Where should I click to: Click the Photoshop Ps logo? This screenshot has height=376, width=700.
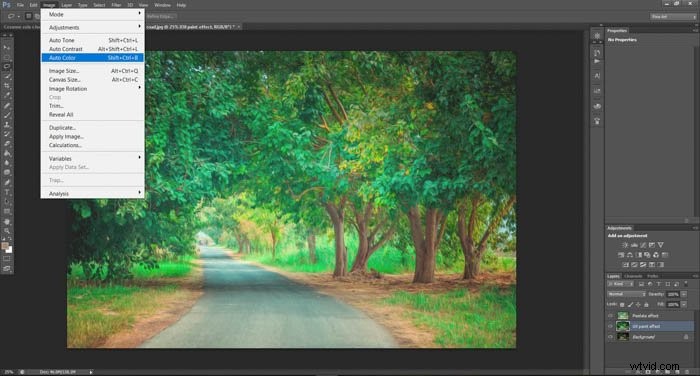click(6, 5)
